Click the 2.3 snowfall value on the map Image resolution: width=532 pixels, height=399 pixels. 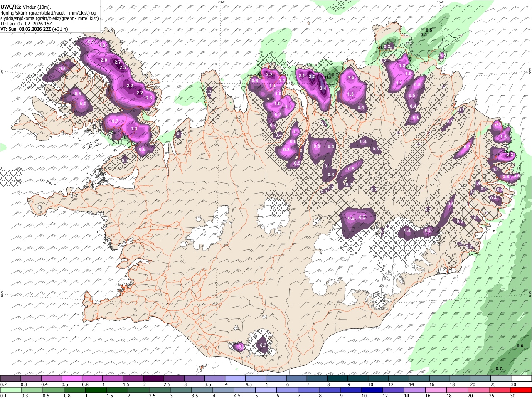coord(510,155)
